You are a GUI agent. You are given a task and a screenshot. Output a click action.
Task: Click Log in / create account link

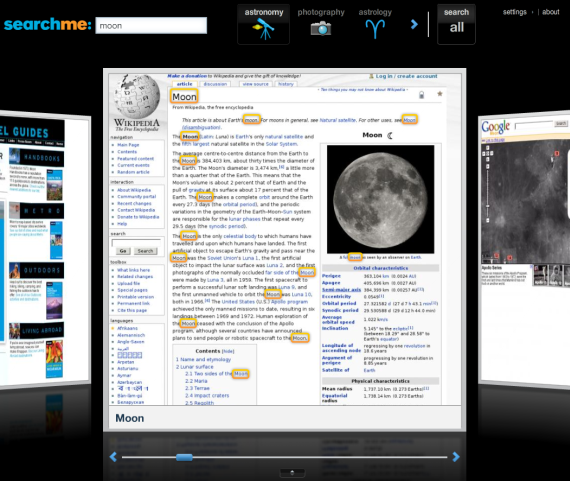(406, 76)
